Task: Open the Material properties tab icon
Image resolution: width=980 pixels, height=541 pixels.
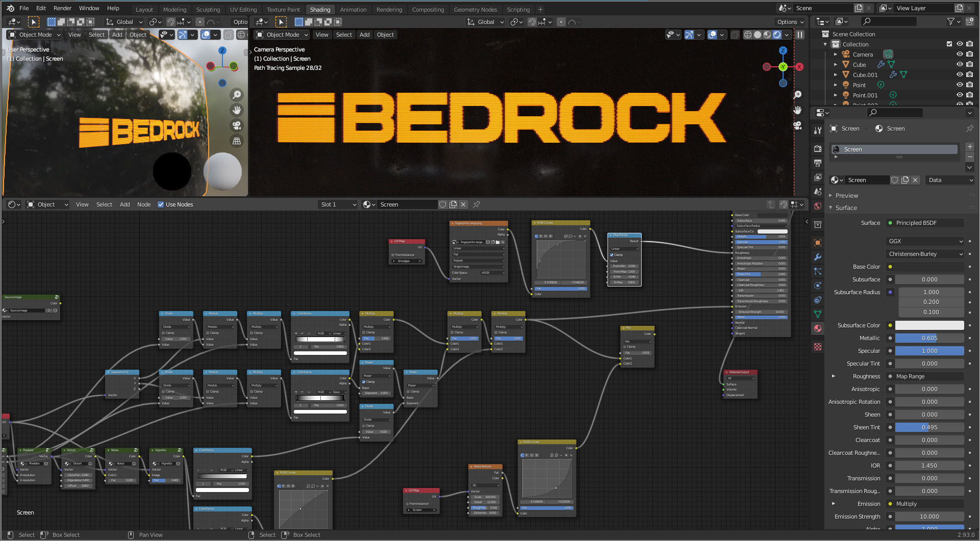Action: 818,328
